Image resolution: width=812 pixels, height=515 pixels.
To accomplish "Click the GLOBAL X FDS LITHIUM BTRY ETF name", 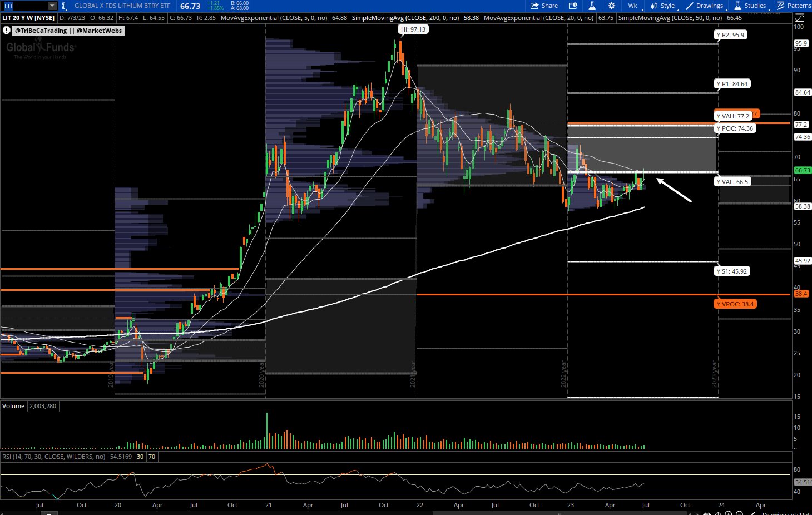I will coord(122,6).
